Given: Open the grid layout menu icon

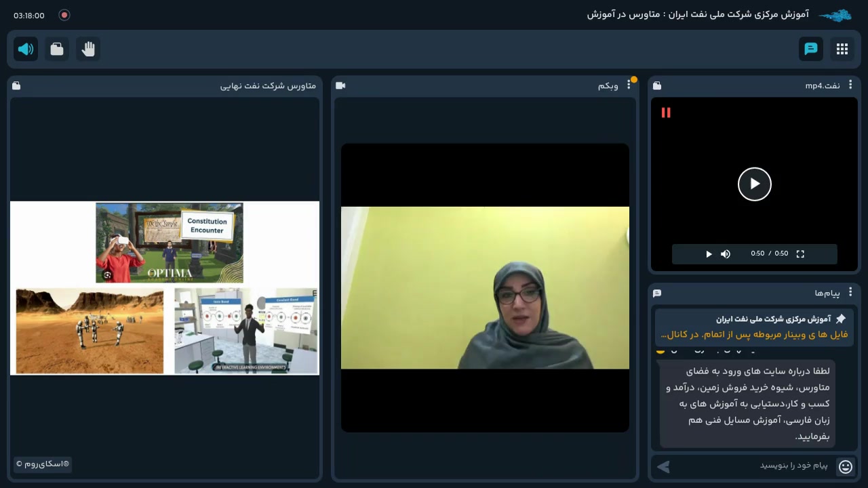Looking at the screenshot, I should coord(842,49).
